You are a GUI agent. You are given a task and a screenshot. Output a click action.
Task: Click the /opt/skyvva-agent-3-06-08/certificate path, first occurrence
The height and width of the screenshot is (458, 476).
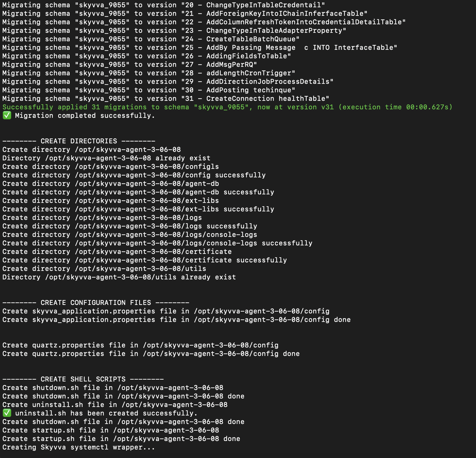(x=153, y=251)
